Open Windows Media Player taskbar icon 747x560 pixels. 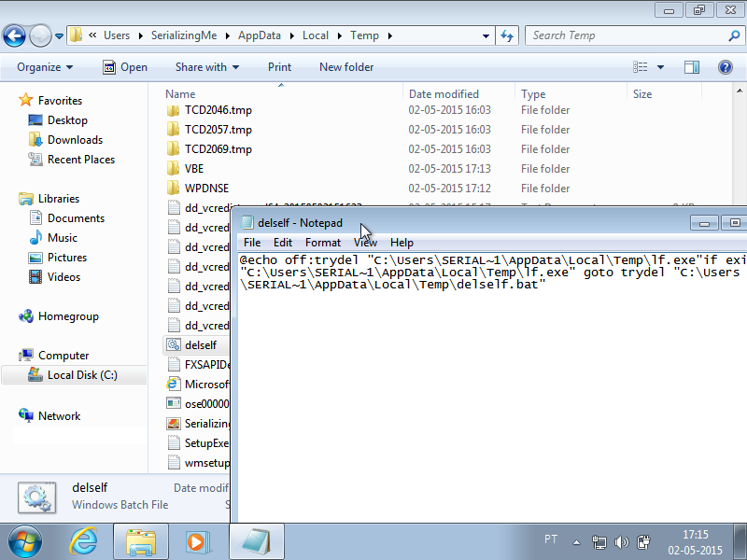(x=197, y=540)
